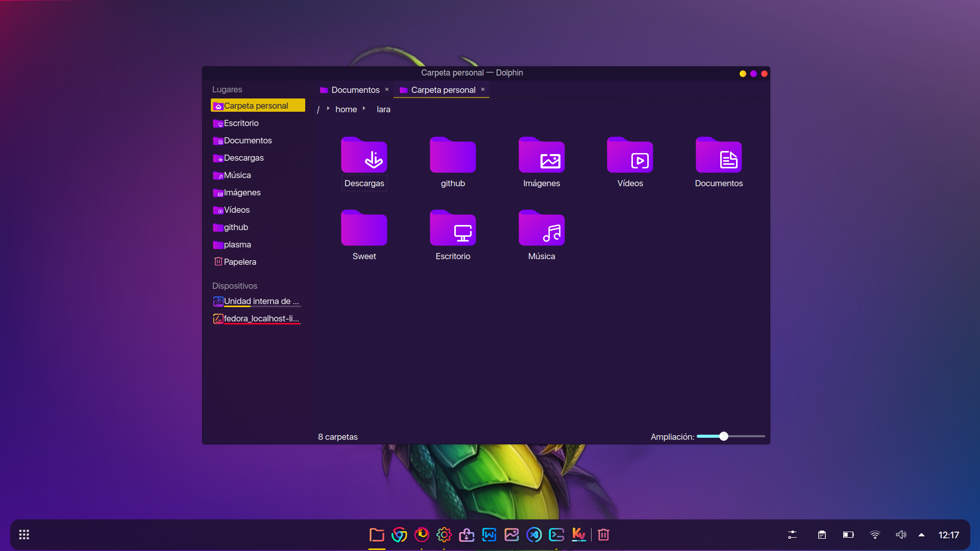Open Descargas in the Lugares sidebar
This screenshot has width=980, height=551.
click(258, 158)
